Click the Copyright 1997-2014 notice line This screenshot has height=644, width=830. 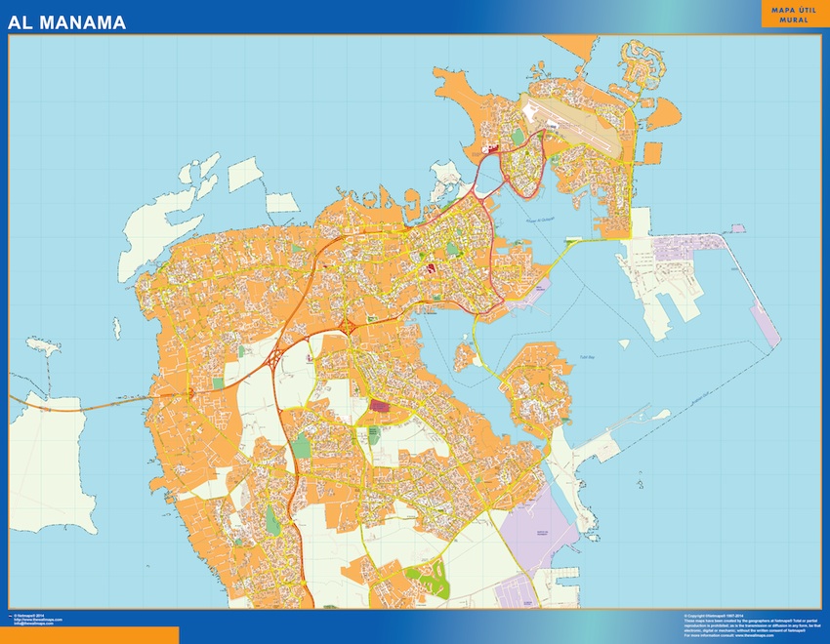click(x=714, y=616)
